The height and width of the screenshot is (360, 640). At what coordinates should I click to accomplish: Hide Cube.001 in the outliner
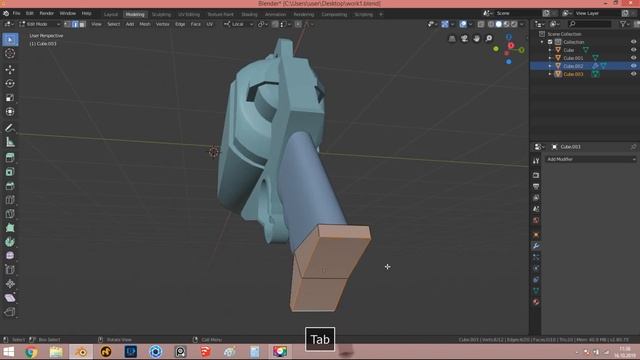633,58
